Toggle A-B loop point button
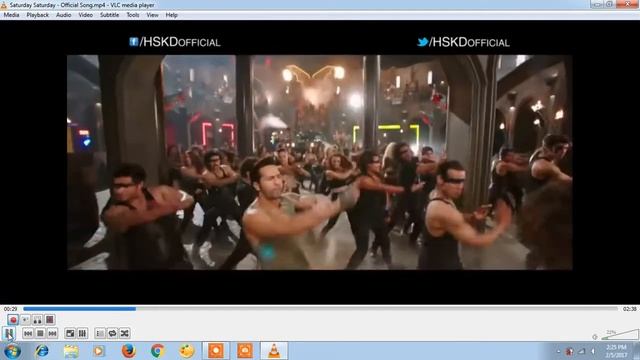640x360 pixels. tap(38, 320)
